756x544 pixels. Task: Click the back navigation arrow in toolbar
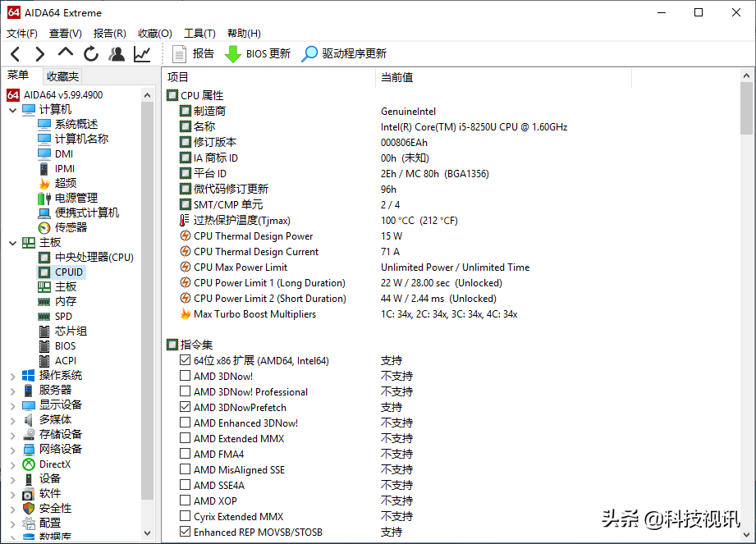(16, 54)
